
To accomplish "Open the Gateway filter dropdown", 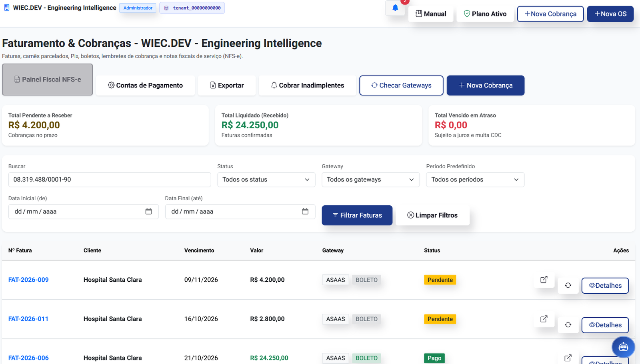I will point(371,180).
